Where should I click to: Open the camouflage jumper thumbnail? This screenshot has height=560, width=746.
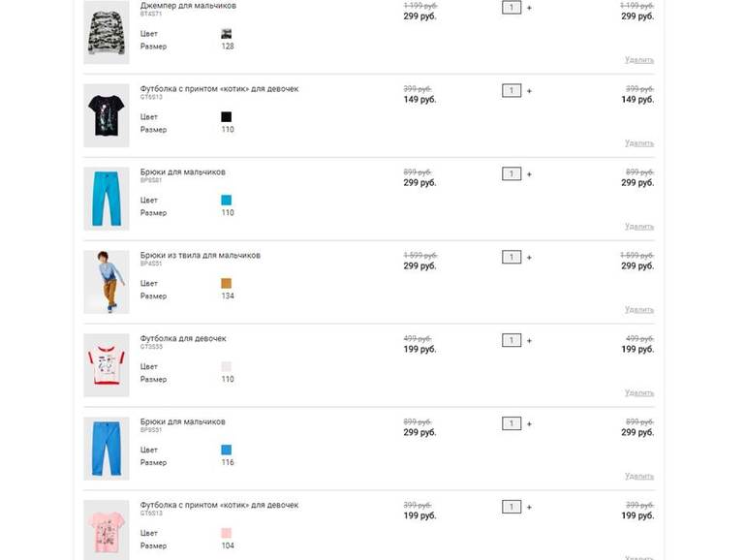point(106,31)
